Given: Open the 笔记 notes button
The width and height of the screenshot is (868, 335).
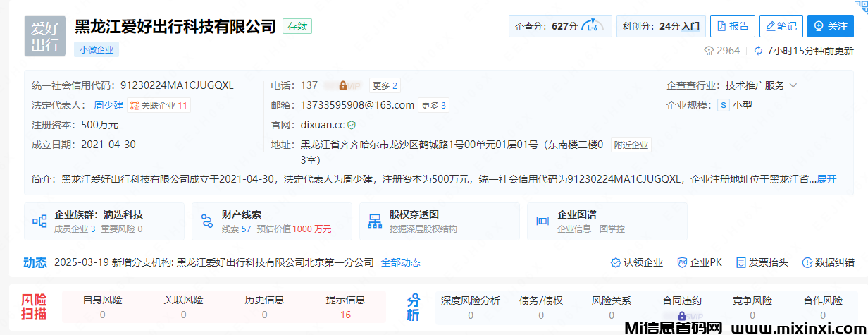Looking at the screenshot, I should coord(781,26).
